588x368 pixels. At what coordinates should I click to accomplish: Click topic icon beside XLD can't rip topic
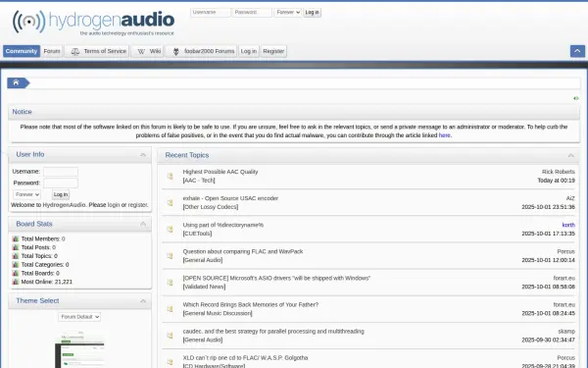coord(170,362)
